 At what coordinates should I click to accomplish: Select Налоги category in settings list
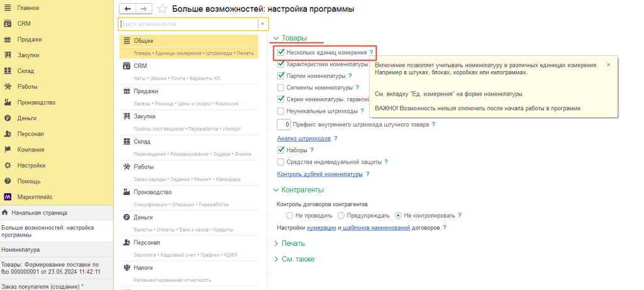[x=189, y=274]
